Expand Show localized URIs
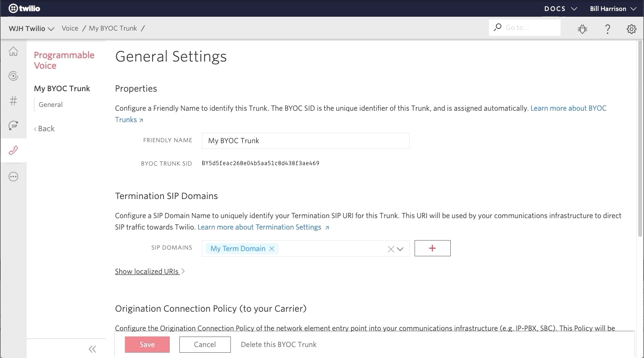The image size is (644, 358). point(150,271)
